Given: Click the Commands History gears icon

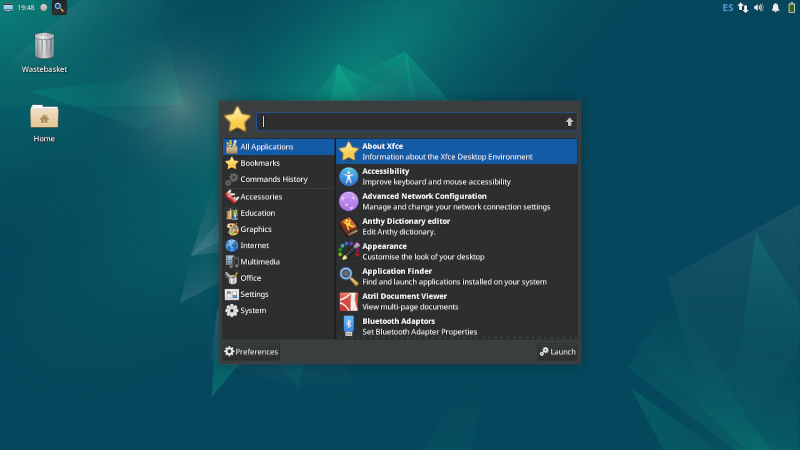Looking at the screenshot, I should pyautogui.click(x=232, y=180).
